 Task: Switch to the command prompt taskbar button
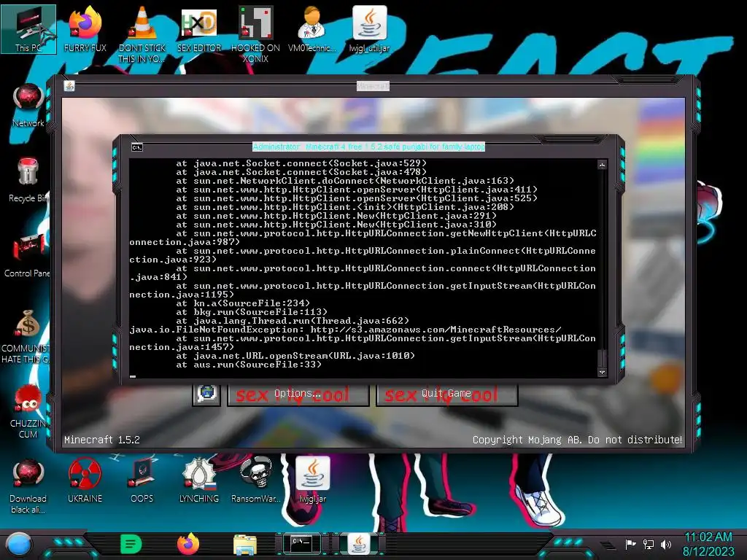pos(301,544)
